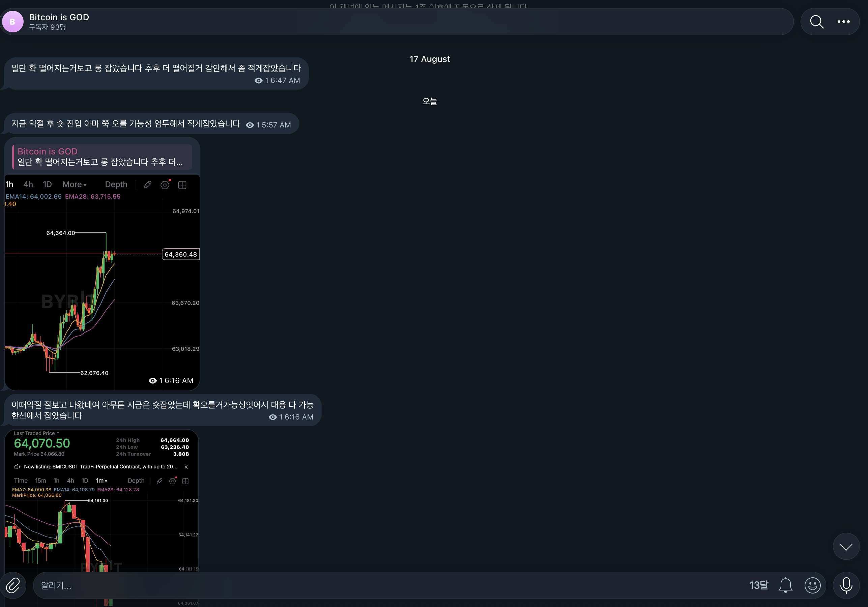
Task: Click the 4h tab in the first chart image
Action: point(28,184)
